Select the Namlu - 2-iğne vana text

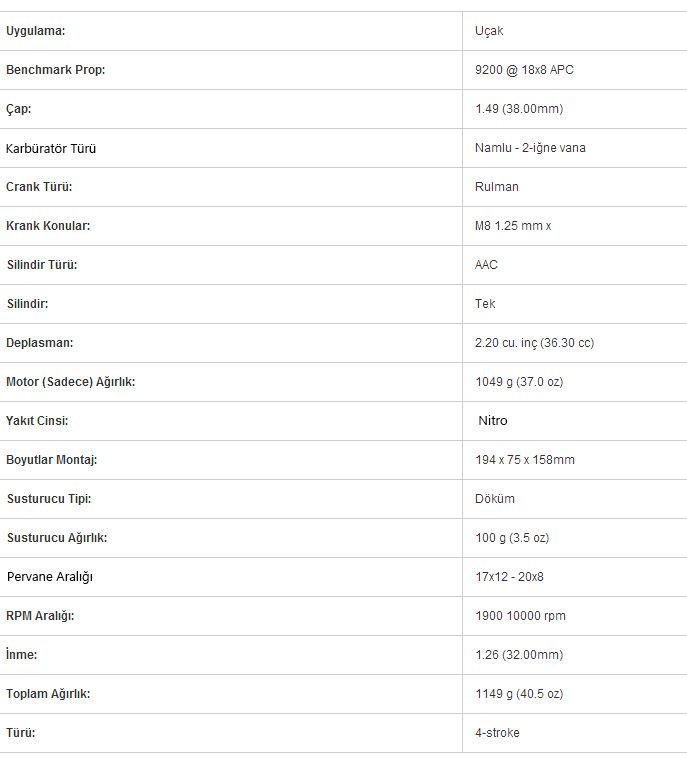point(530,148)
